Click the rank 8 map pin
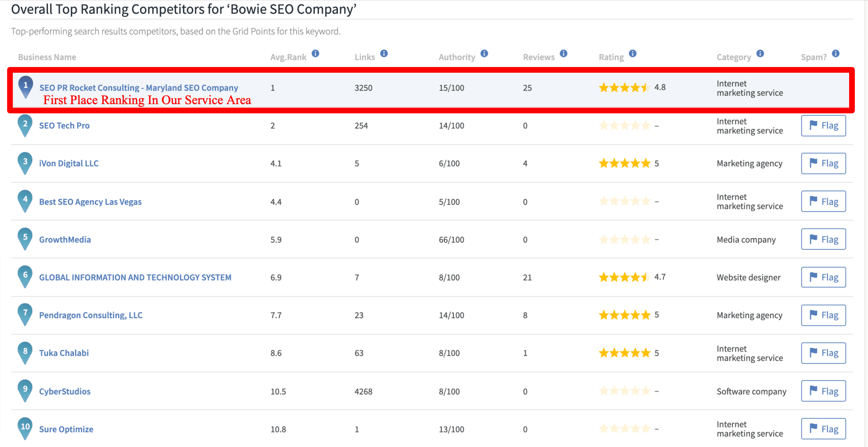The width and height of the screenshot is (868, 447). tap(25, 353)
